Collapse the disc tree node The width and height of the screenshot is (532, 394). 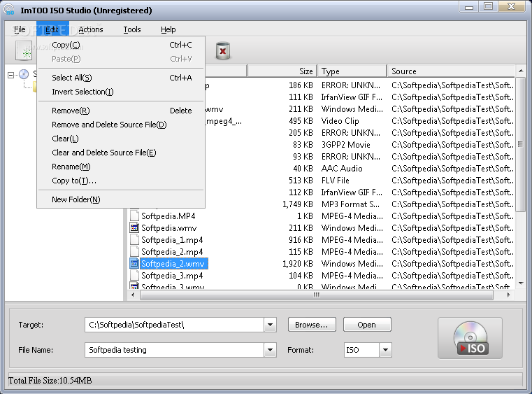coord(11,75)
